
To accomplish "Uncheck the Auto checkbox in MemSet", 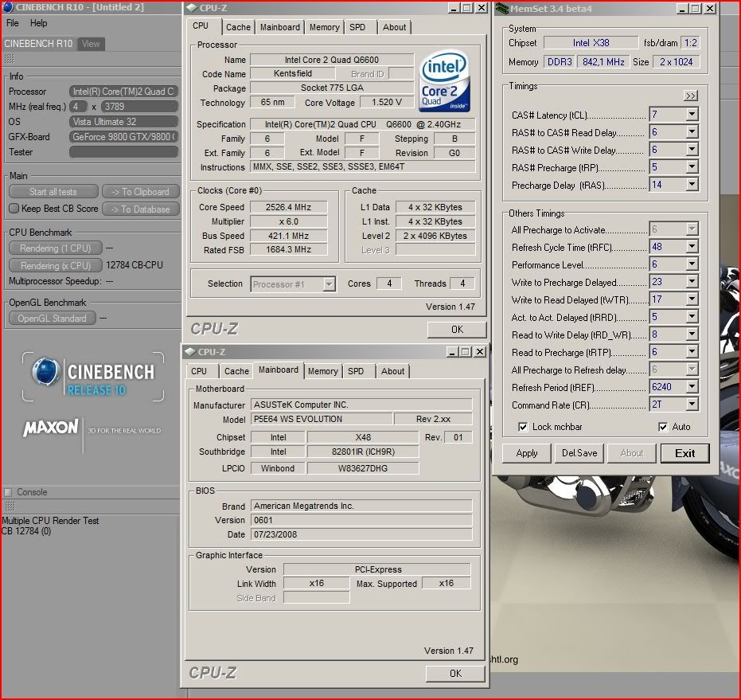I will tap(663, 427).
